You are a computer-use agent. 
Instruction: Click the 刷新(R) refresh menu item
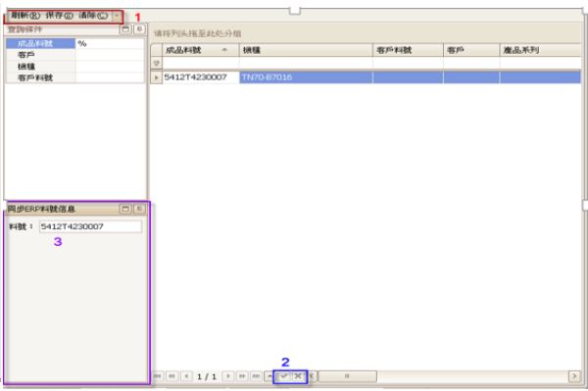[25, 16]
